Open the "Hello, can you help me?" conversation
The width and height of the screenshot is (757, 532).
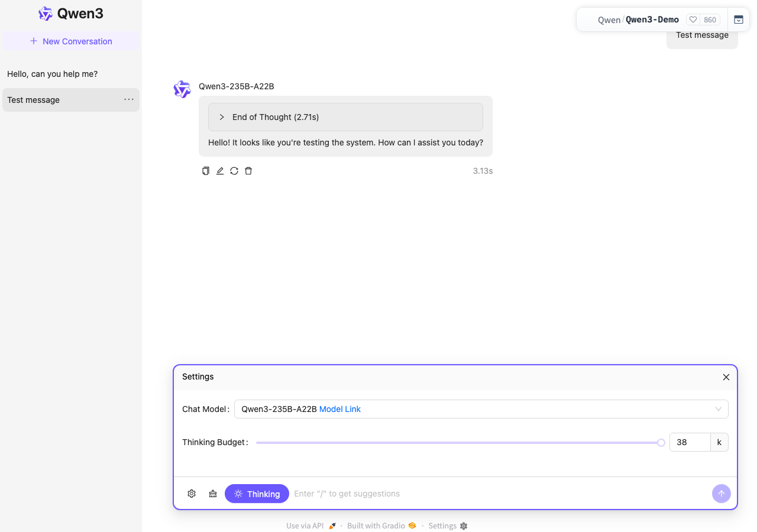(71, 74)
